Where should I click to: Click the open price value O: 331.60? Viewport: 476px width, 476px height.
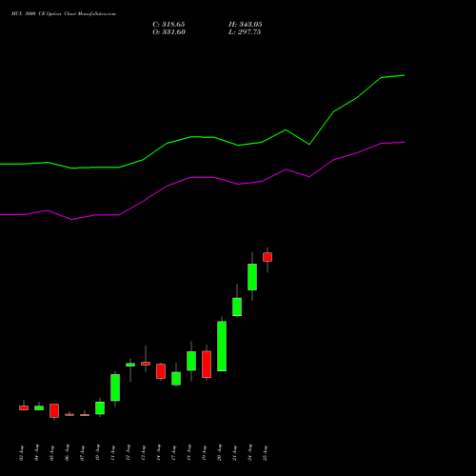click(x=169, y=32)
